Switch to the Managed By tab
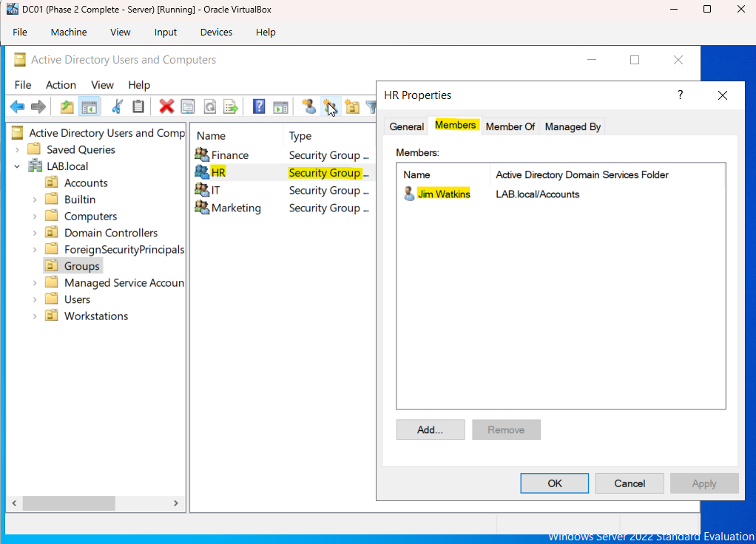This screenshot has height=544, width=756. pos(573,126)
